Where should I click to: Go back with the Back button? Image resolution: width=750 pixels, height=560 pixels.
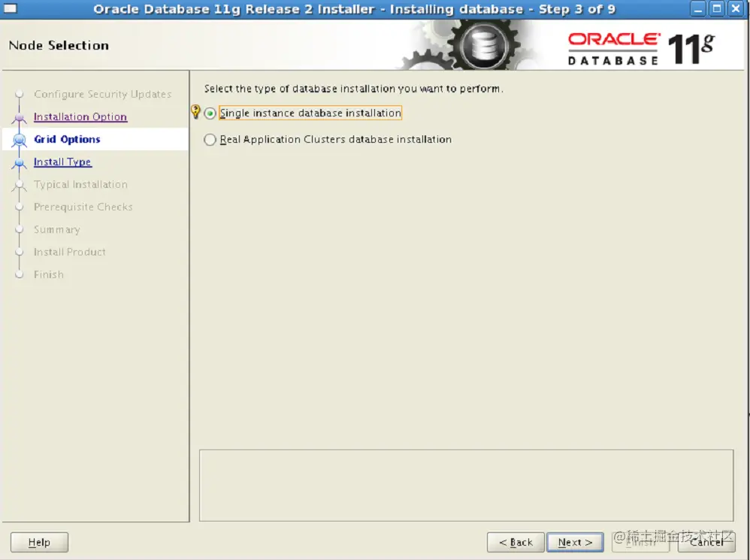coord(516,542)
